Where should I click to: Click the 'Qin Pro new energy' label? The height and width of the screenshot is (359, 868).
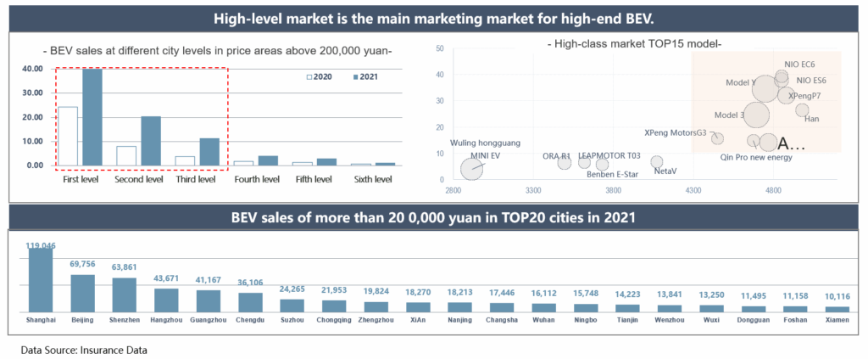756,157
